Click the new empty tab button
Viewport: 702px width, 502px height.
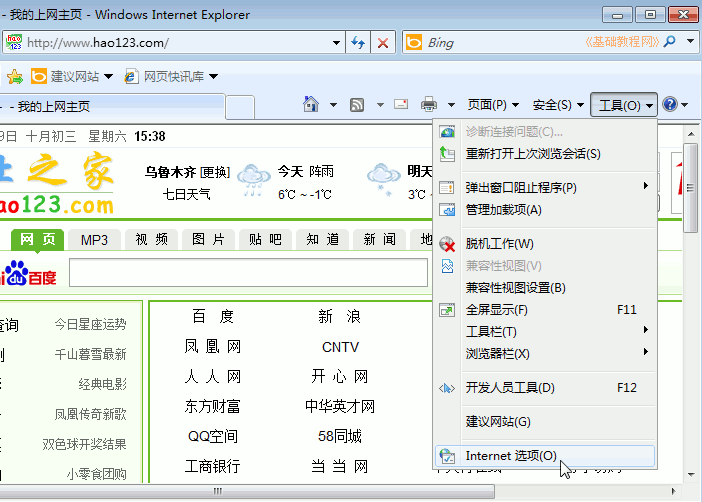[x=240, y=107]
